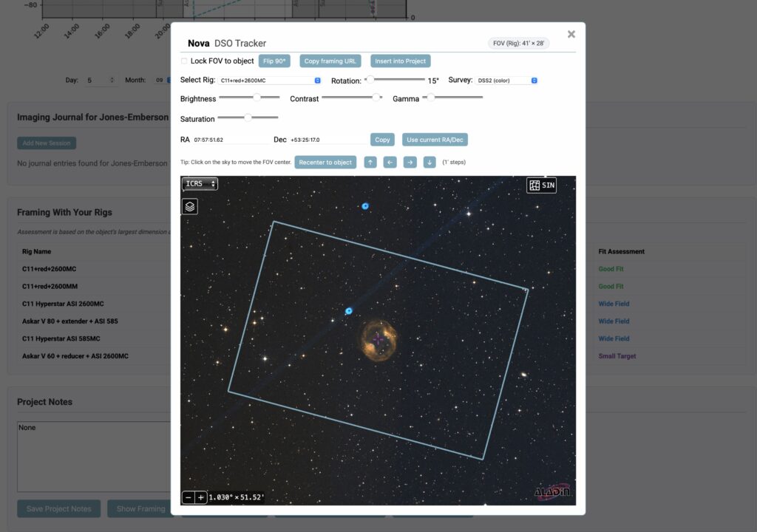
Task: Open the ICRS coordinate frame selector
Action: [x=200, y=184]
